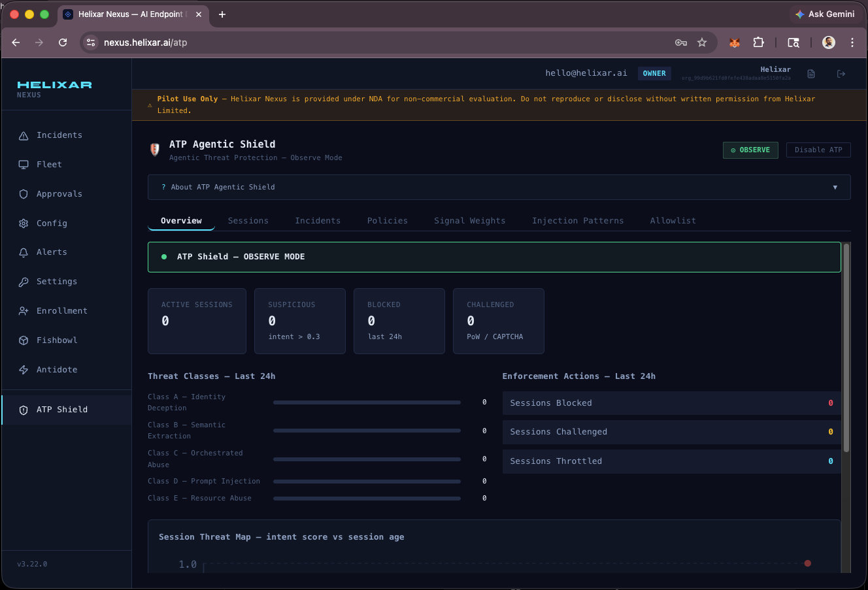Switch to the Injection Patterns tab

[577, 221]
